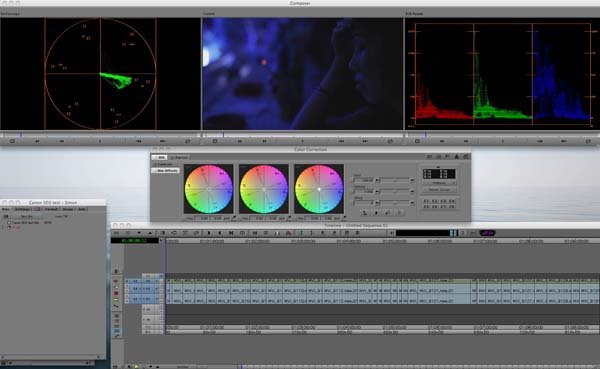Click the purple oval icon in timeline toolbar
Screen dimensions: 600x369
(487, 233)
